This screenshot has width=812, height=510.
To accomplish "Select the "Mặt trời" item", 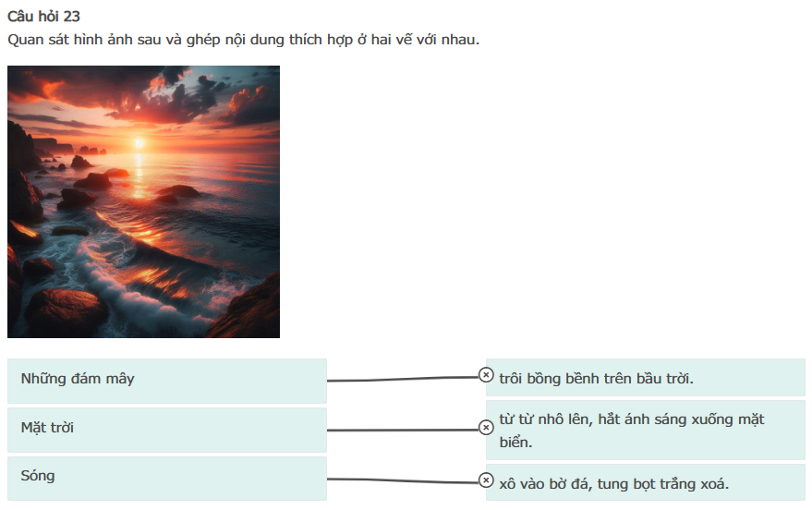I will 166,429.
